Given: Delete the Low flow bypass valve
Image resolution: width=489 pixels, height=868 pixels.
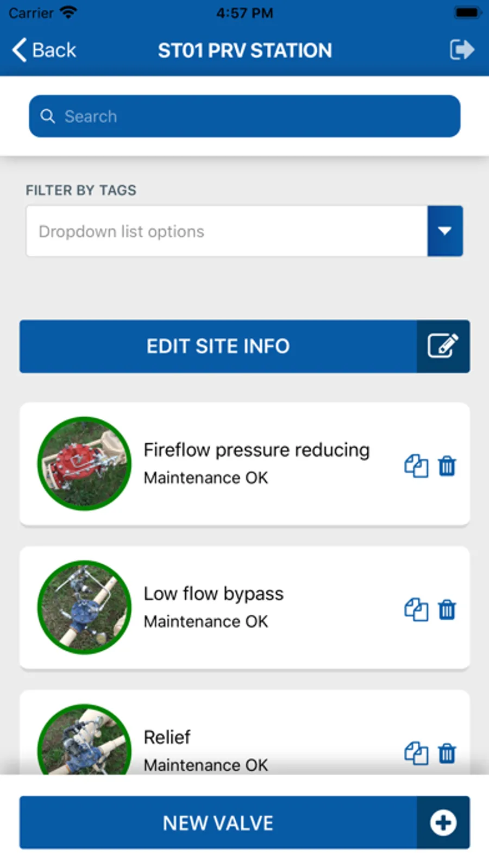Looking at the screenshot, I should click(x=447, y=609).
